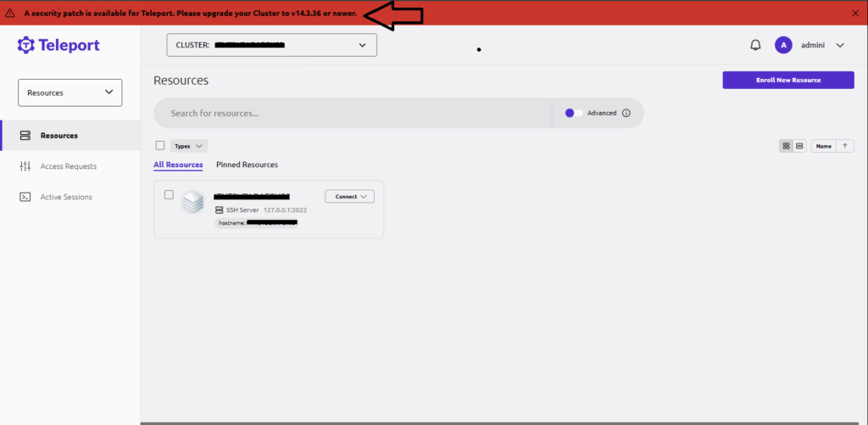Viewport: 868px width, 425px height.
Task: Reverse sort direction arrow
Action: coord(845,146)
